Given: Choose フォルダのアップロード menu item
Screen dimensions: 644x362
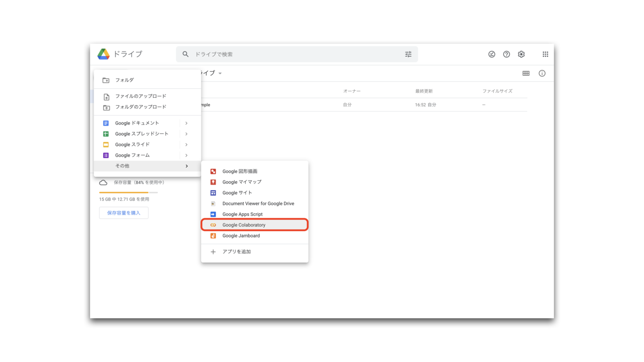Looking at the screenshot, I should coord(148,107).
